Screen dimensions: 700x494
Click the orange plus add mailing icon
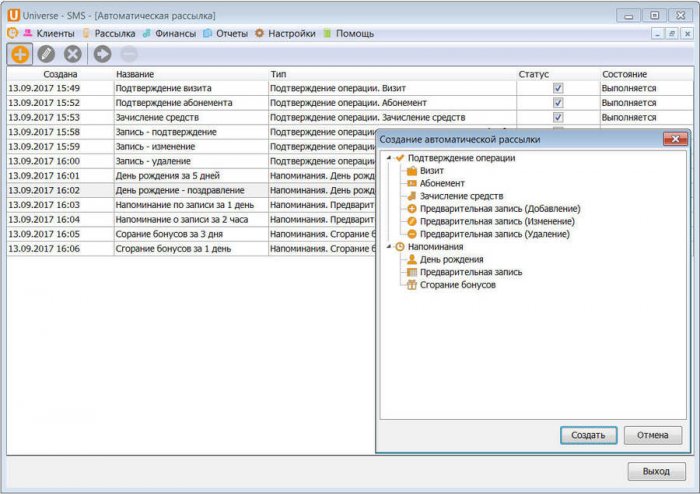20,54
